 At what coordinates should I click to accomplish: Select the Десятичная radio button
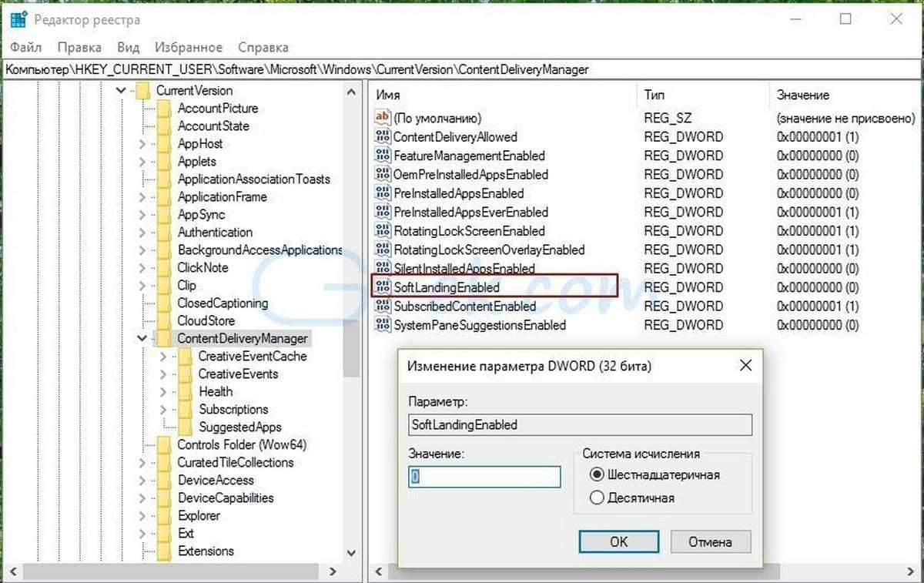(596, 498)
